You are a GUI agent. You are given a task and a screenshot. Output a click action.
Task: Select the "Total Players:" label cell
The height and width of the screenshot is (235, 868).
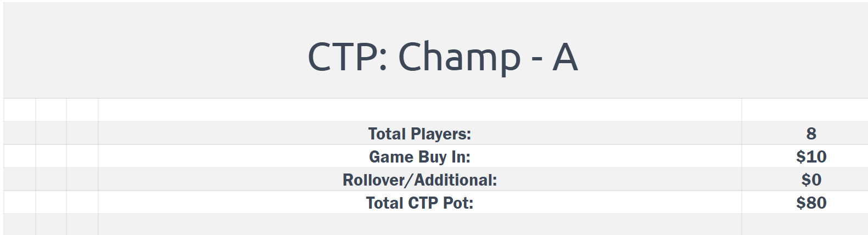(419, 133)
